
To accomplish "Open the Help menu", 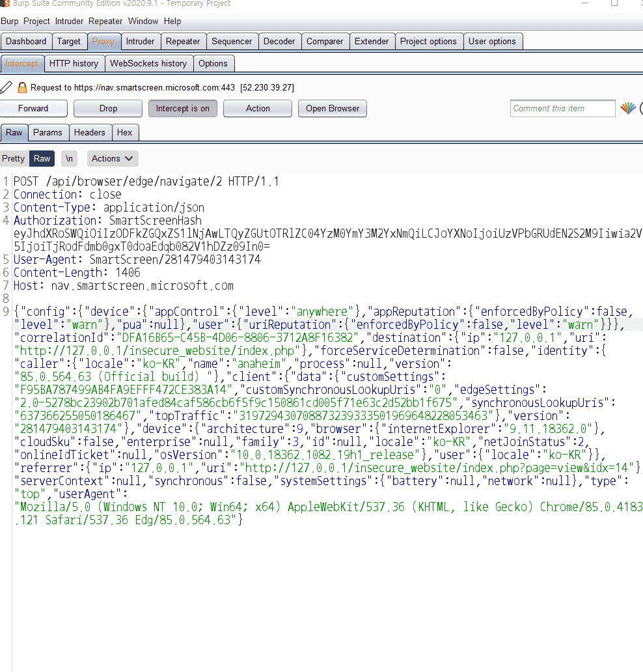I will (x=172, y=21).
